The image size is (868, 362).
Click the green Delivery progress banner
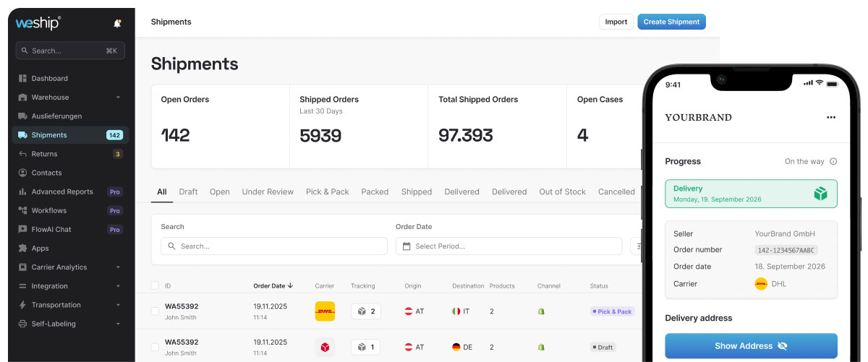pos(751,194)
